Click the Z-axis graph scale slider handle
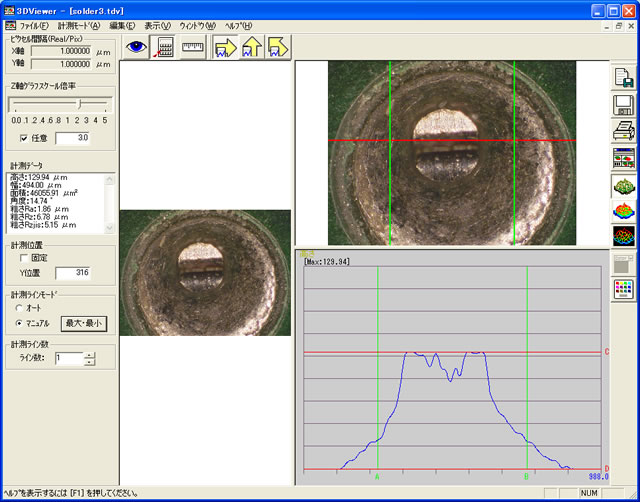 pyautogui.click(x=78, y=103)
